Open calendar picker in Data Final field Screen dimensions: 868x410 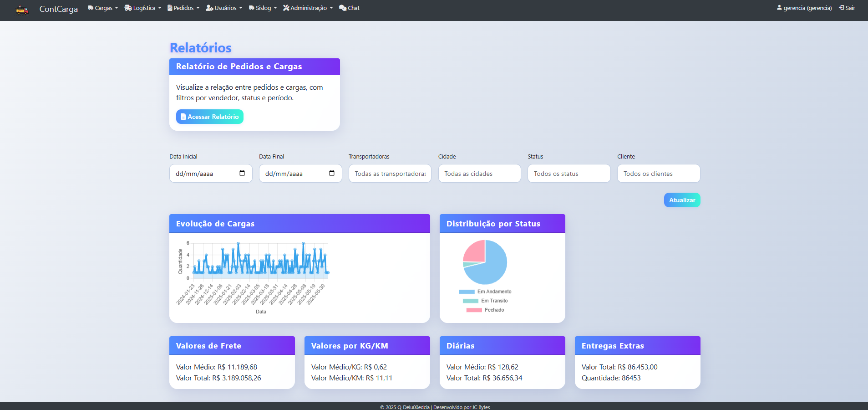pos(332,173)
